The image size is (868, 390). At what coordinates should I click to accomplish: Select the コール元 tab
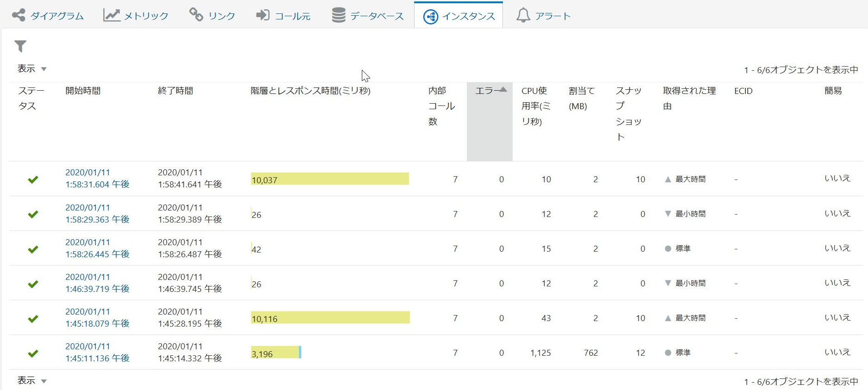click(x=283, y=16)
